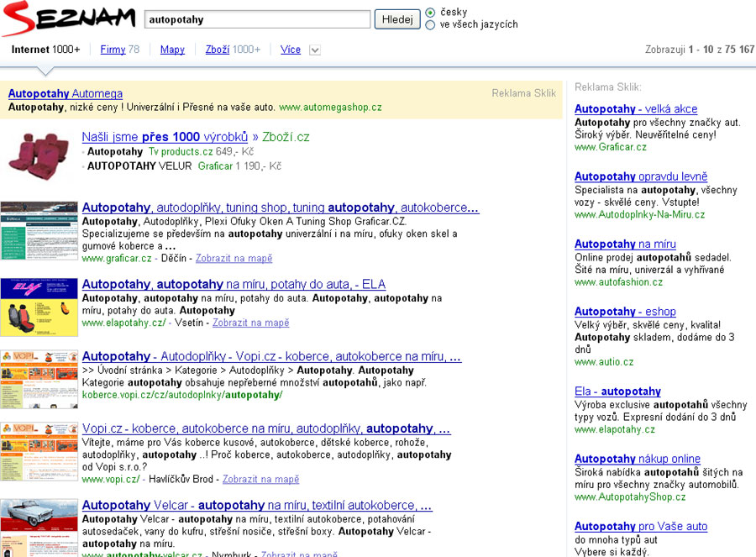This screenshot has width=756, height=557.
Task: Click the 'Zobrazuji 1 - 10 z 75 167' text
Action: pyautogui.click(x=700, y=50)
